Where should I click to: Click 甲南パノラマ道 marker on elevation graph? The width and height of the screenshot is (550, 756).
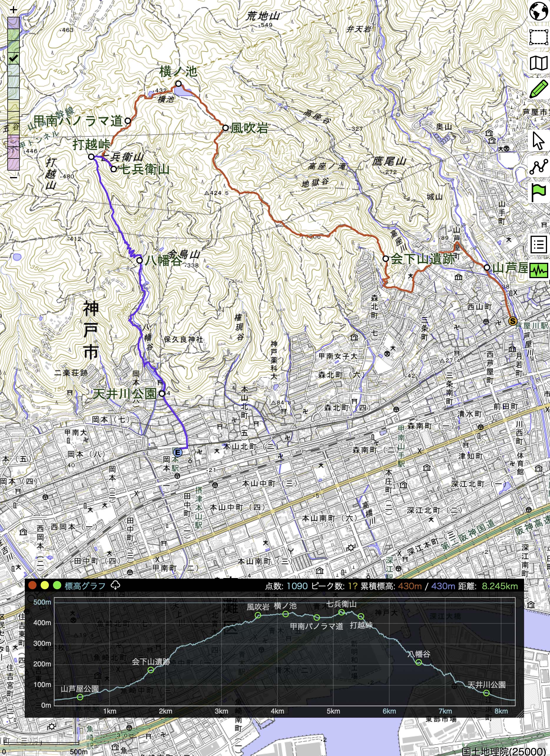317,617
